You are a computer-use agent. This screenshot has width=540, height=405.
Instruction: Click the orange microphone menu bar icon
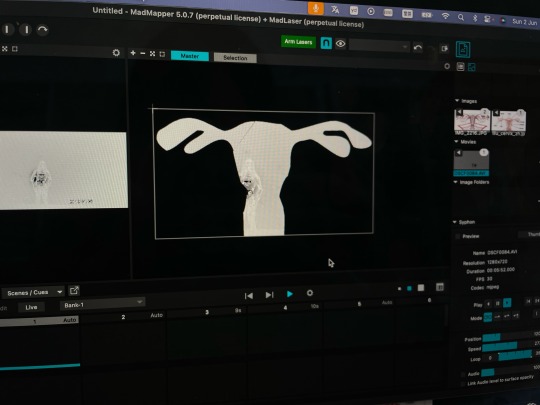316,8
